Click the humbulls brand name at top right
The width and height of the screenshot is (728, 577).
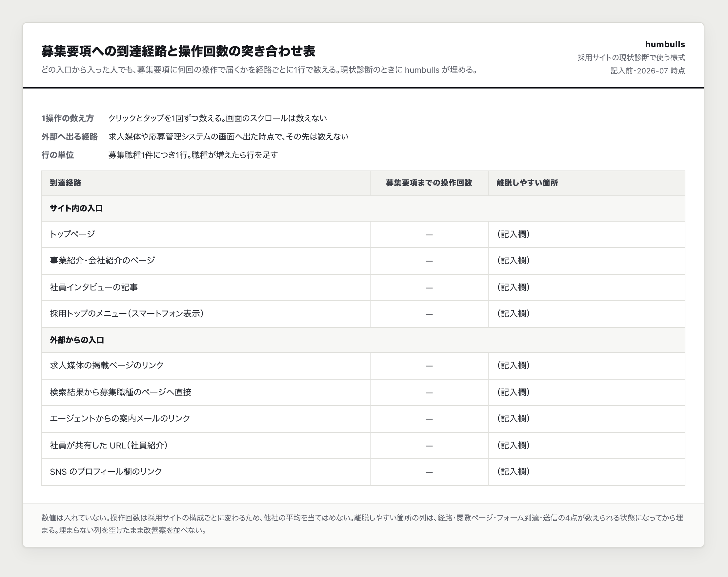[x=665, y=44]
